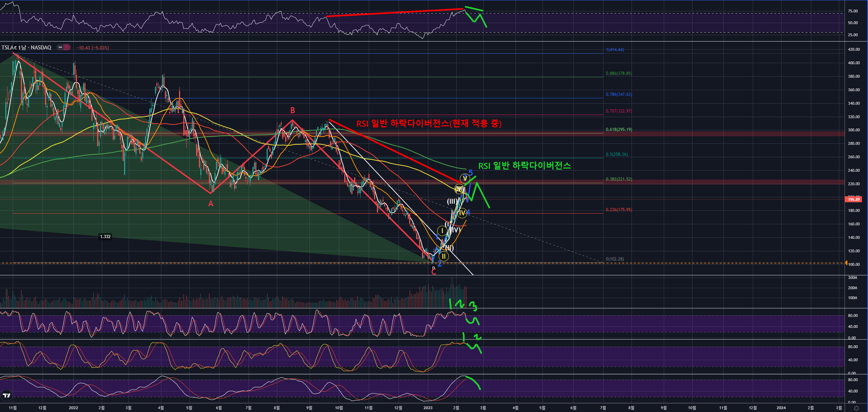Click the red wave A label

pyautogui.click(x=211, y=204)
